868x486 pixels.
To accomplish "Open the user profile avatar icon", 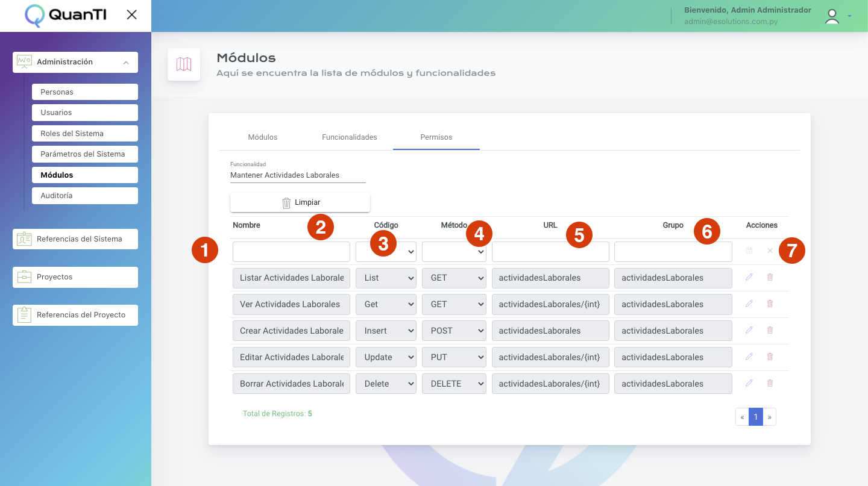I will click(832, 16).
